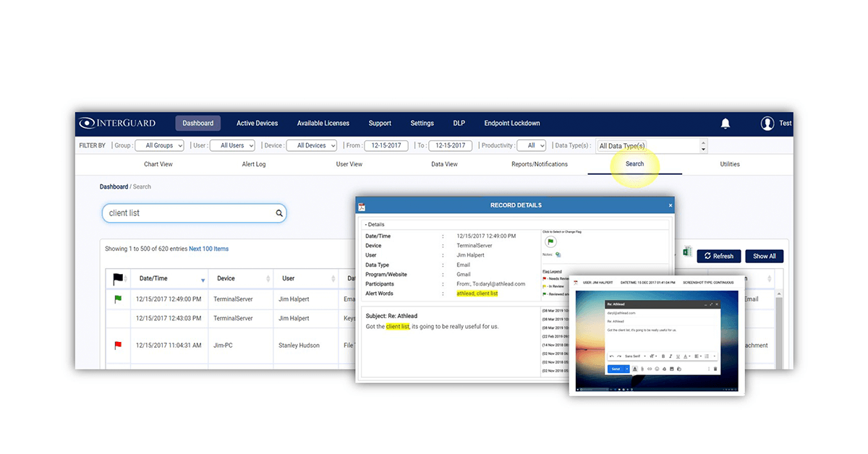Open Available Licenses in the top nav
This screenshot has height=454, width=868.
(323, 123)
